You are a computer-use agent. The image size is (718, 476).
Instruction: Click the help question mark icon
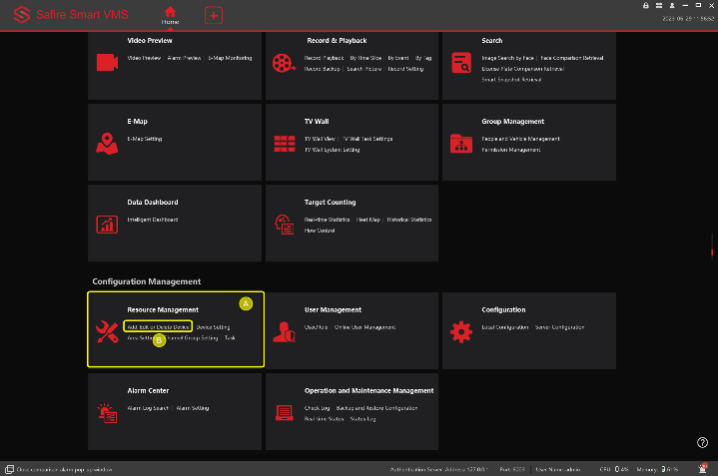coord(702,442)
